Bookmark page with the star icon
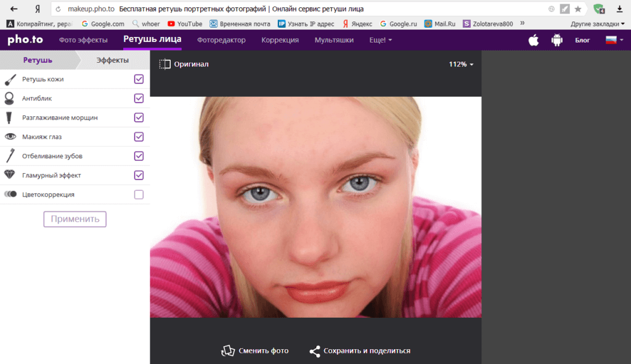Screen dimensions: 631x364 coord(578,9)
